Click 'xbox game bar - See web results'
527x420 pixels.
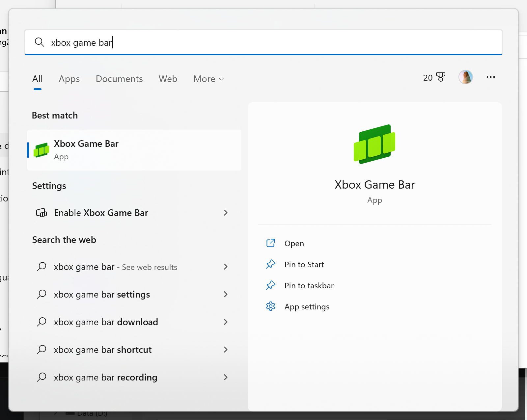click(x=134, y=267)
